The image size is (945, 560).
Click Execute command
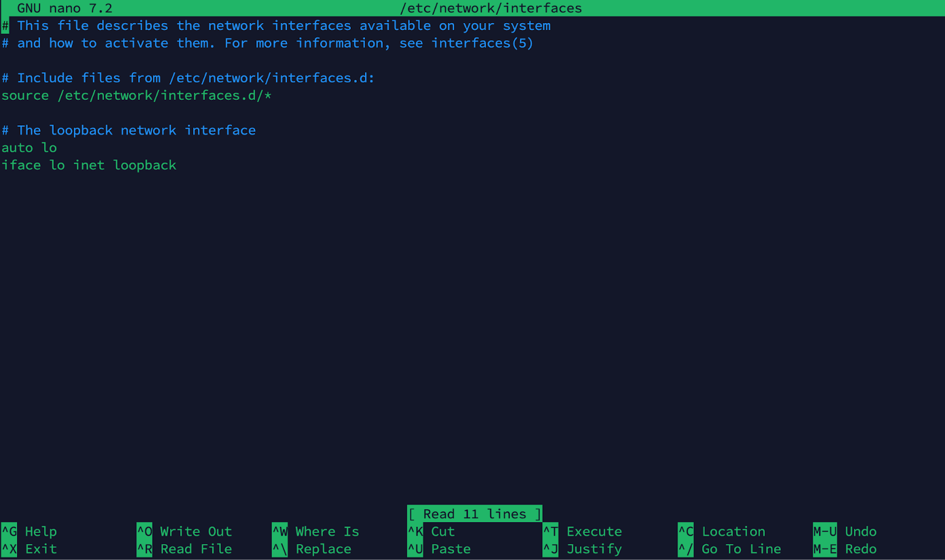(x=593, y=531)
